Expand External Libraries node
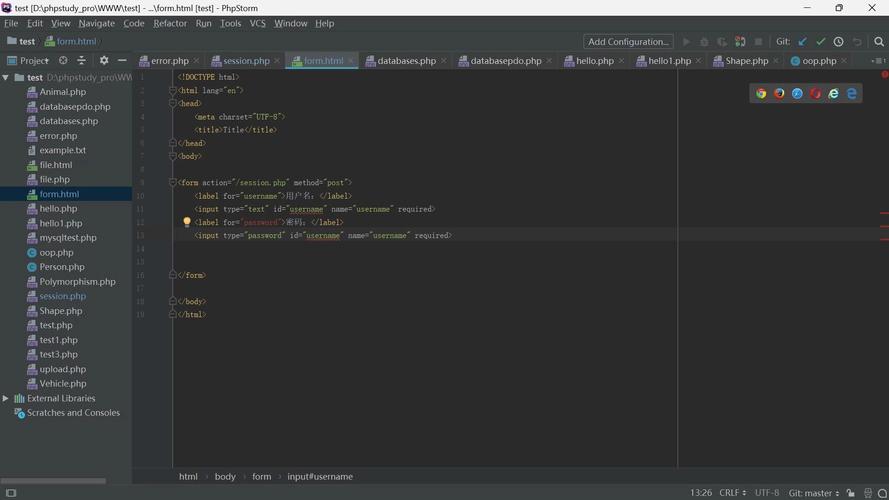Image resolution: width=889 pixels, height=500 pixels. coord(6,399)
